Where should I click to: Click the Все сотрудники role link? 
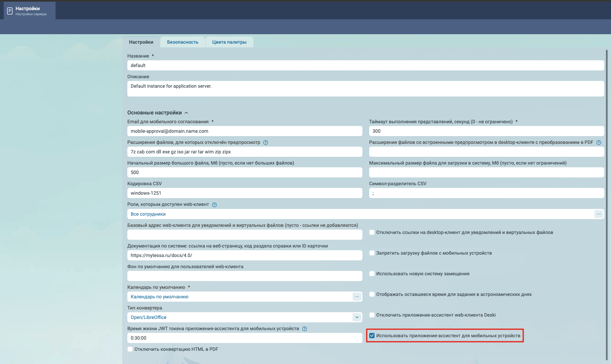pos(148,214)
